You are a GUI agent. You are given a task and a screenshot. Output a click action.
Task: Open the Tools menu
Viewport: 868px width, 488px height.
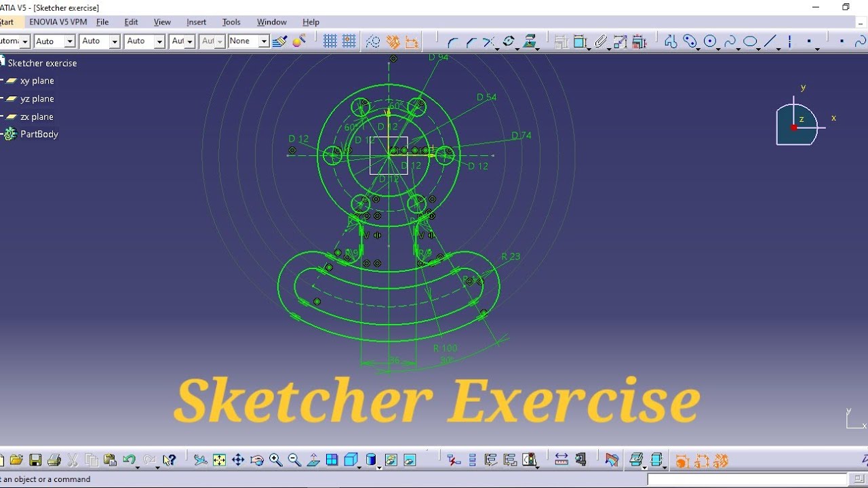(231, 22)
